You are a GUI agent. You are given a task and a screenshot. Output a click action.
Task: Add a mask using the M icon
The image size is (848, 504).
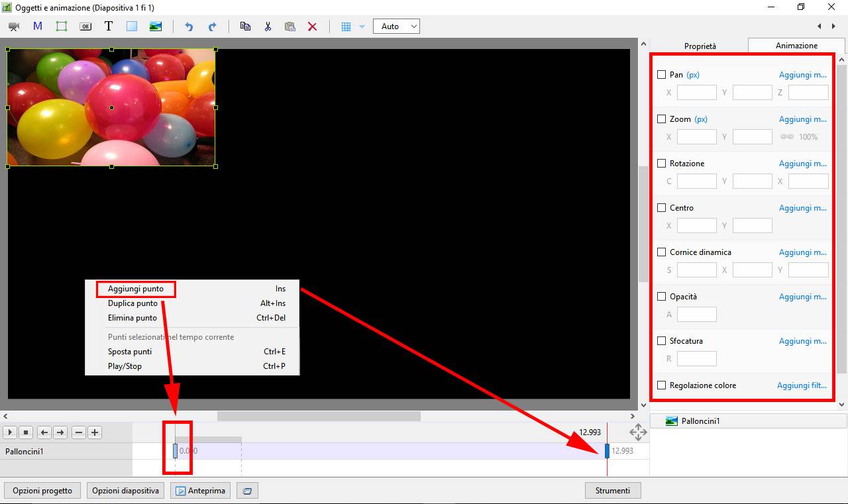(38, 26)
